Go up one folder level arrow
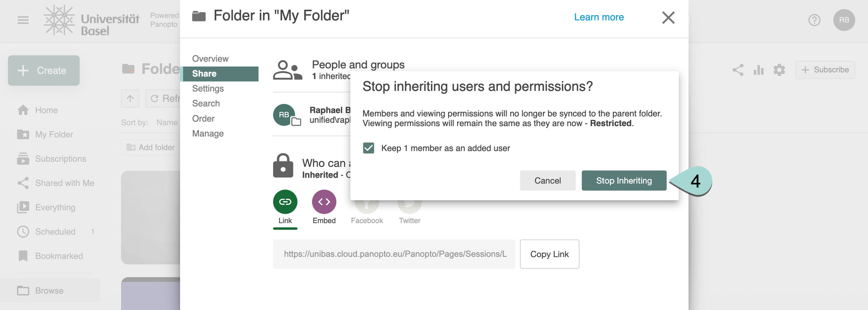 [x=130, y=99]
